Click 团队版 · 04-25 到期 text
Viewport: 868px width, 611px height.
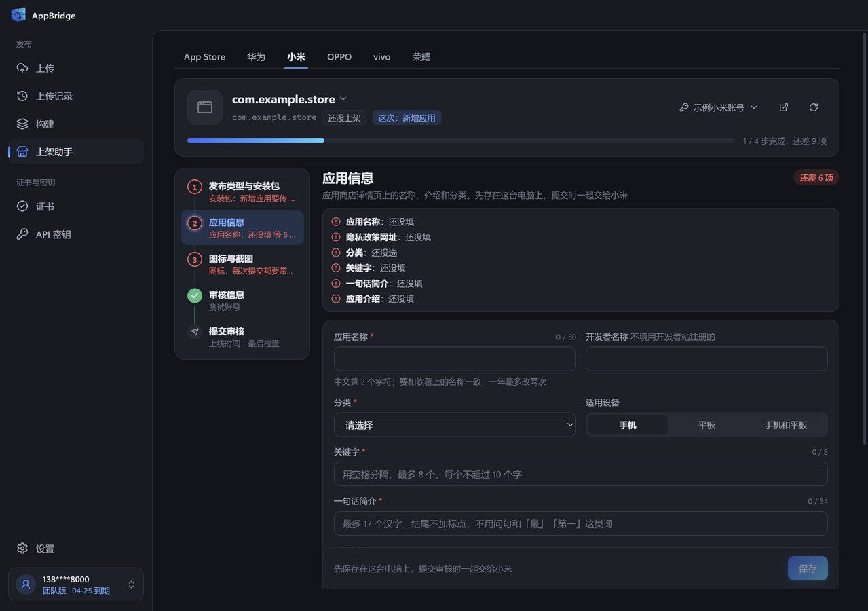[x=76, y=591]
